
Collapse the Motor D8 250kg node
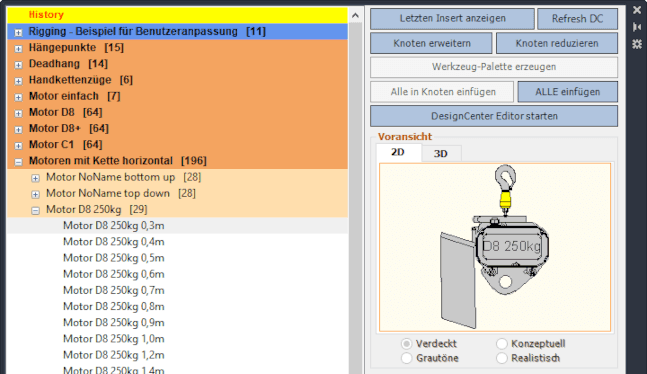tap(35, 211)
